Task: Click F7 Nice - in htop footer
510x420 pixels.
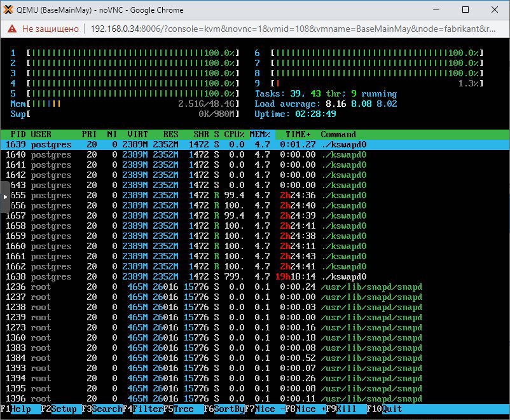Action: point(265,409)
